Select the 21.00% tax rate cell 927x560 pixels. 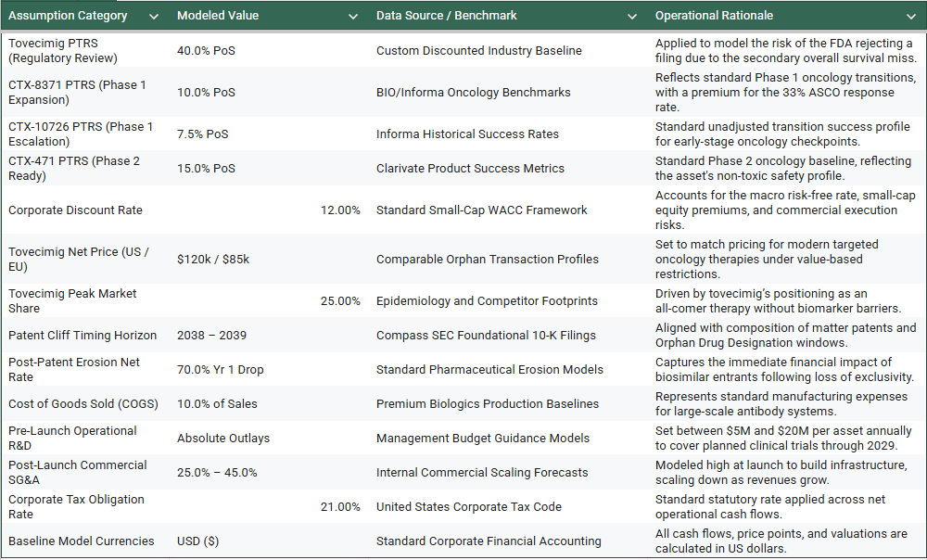(x=269, y=507)
